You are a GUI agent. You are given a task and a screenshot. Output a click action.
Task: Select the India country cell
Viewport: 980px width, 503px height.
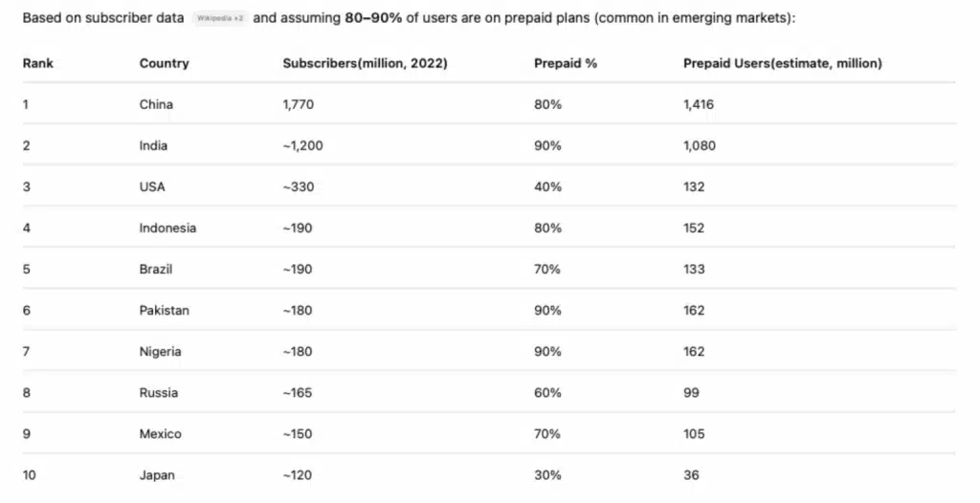click(153, 145)
